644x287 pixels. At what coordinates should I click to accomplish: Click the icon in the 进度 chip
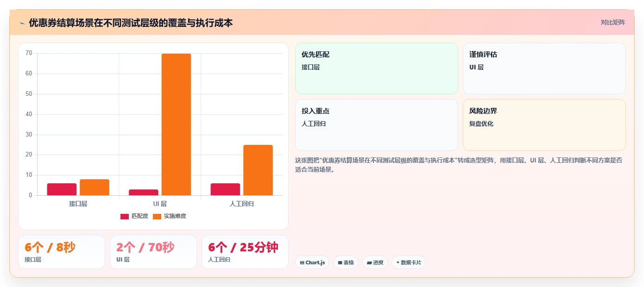[x=369, y=262]
